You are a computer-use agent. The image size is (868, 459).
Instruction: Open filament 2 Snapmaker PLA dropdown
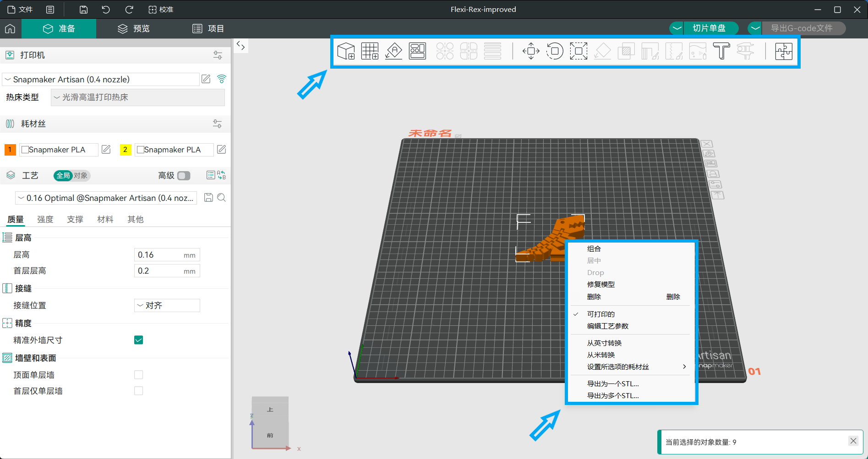pos(174,150)
